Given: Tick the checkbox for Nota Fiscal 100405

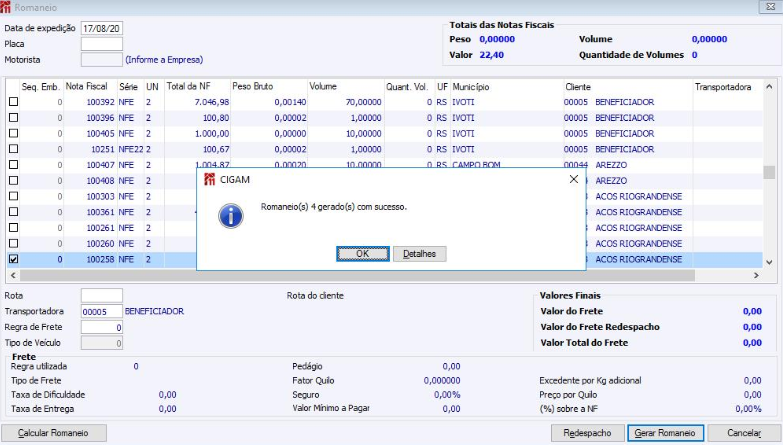Looking at the screenshot, I should (x=13, y=133).
